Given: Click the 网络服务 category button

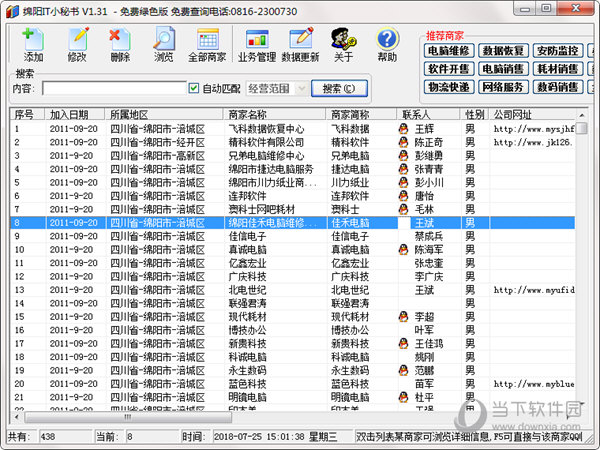Looking at the screenshot, I should click(x=503, y=87).
